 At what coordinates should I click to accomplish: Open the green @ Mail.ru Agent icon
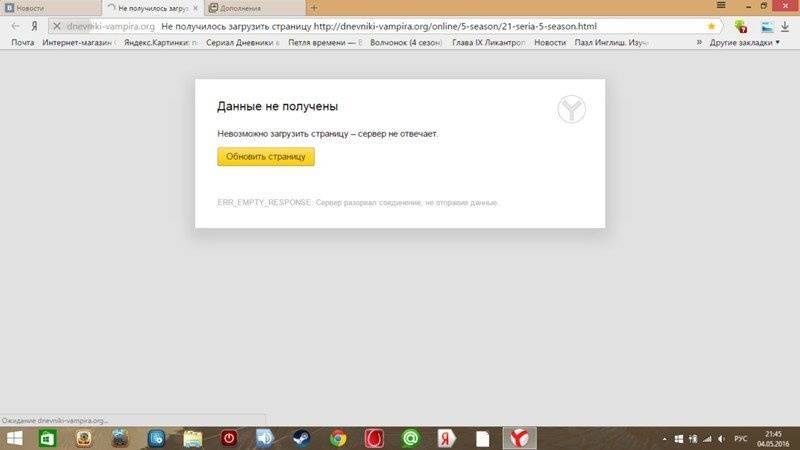410,438
